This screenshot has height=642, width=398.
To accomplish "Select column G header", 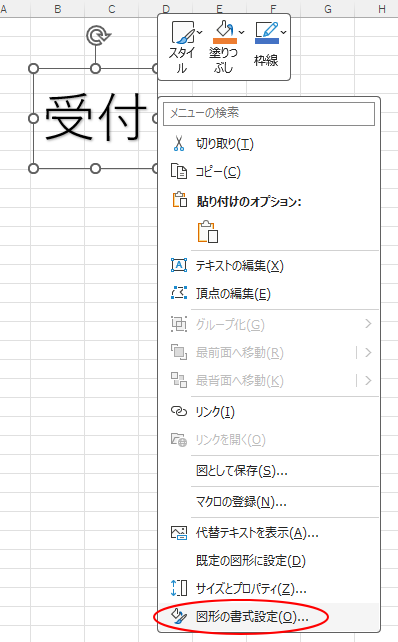I will [328, 9].
